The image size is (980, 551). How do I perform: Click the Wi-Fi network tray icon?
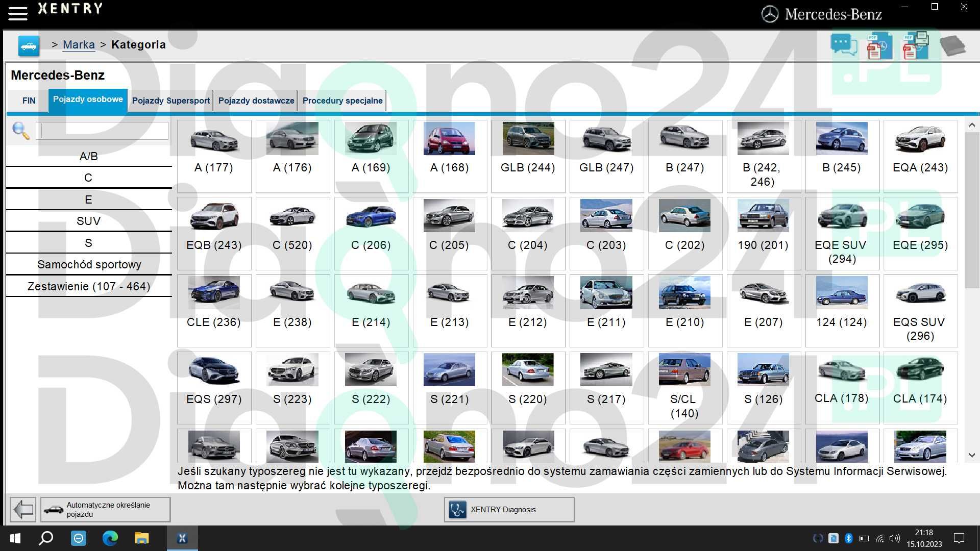click(x=879, y=538)
